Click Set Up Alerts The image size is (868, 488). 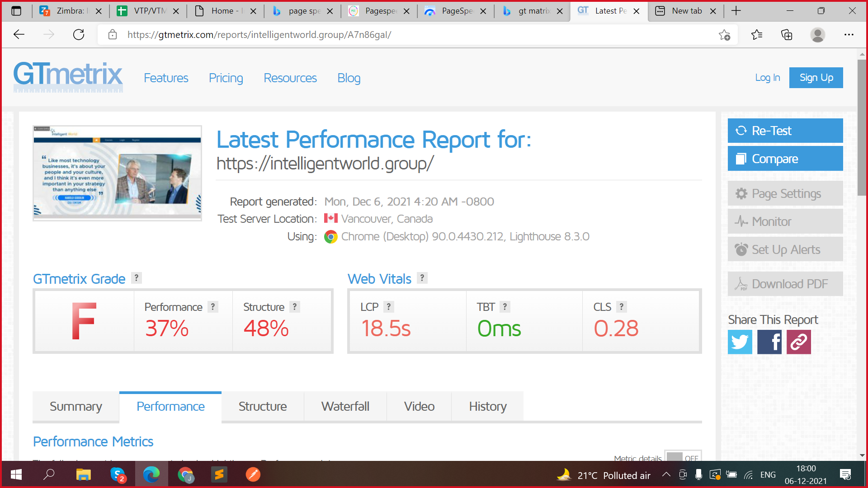[x=785, y=249]
